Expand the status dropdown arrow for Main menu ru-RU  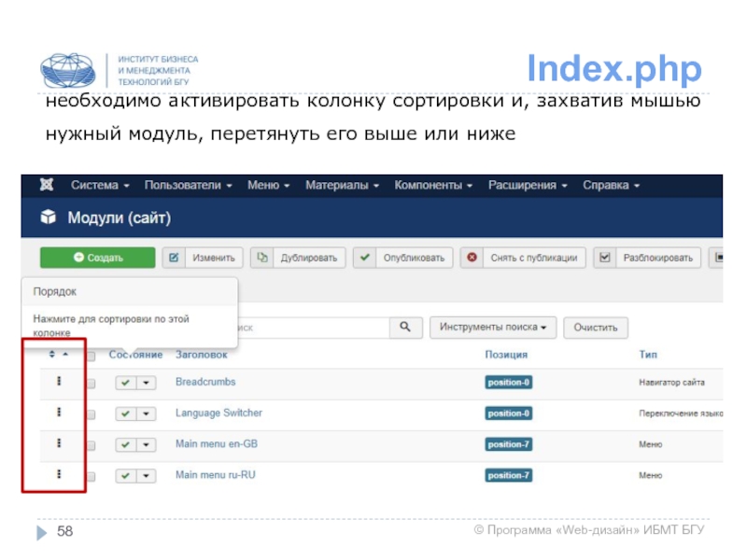tap(146, 475)
